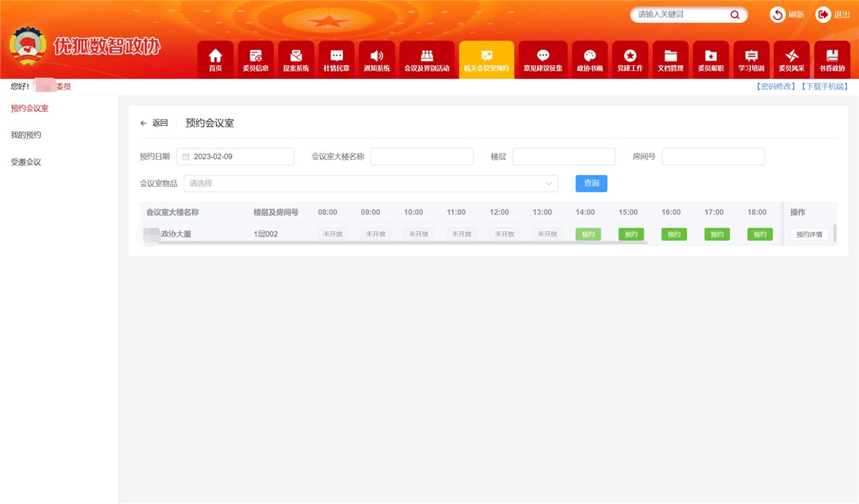Select the 提案系统 icon in the navigation
The image size is (859, 504).
point(296,59)
